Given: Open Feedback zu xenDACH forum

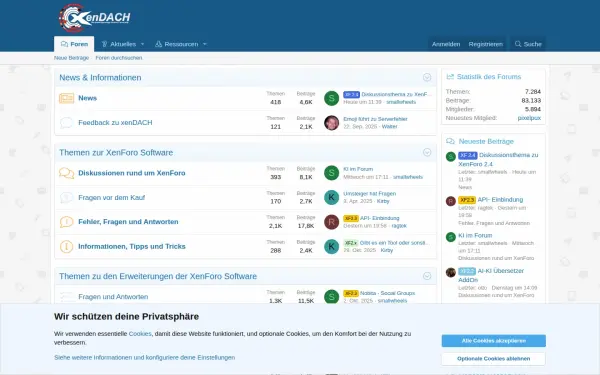Looking at the screenshot, I should [115, 122].
